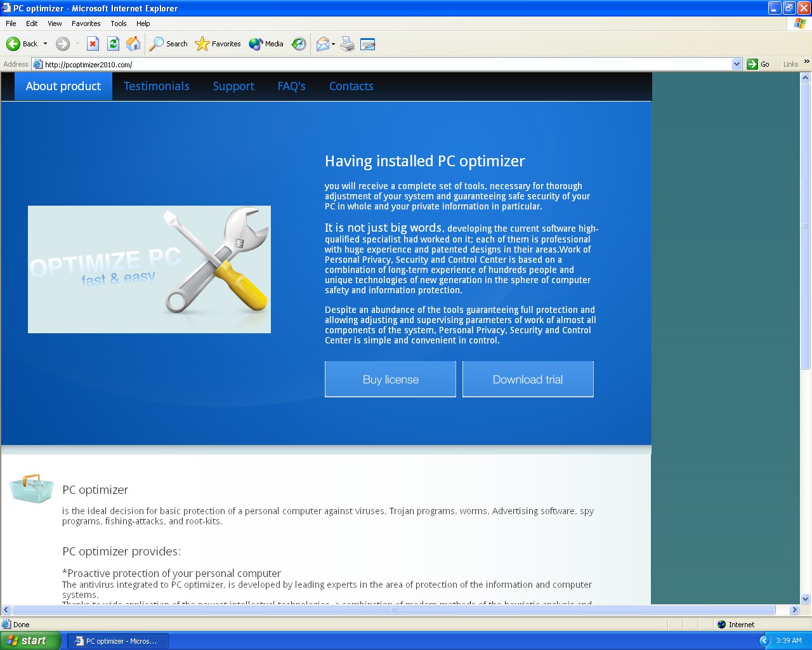Screen dimensions: 812x650
Task: Click the Buy license button
Action: [390, 380]
